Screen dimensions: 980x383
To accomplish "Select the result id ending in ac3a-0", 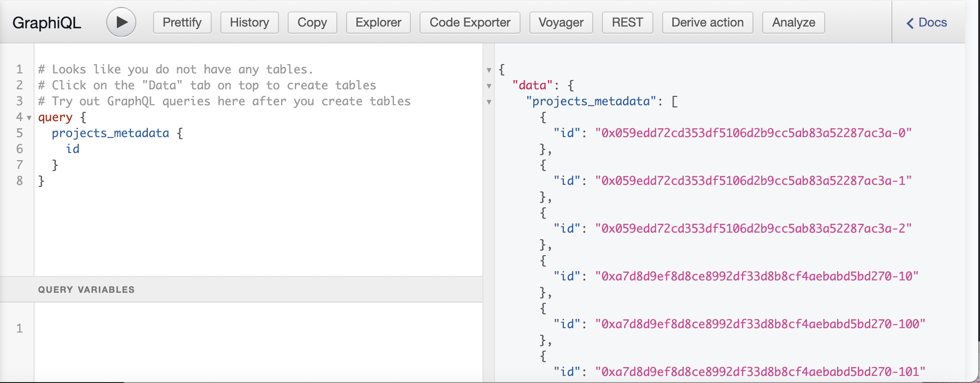I will pyautogui.click(x=753, y=133).
